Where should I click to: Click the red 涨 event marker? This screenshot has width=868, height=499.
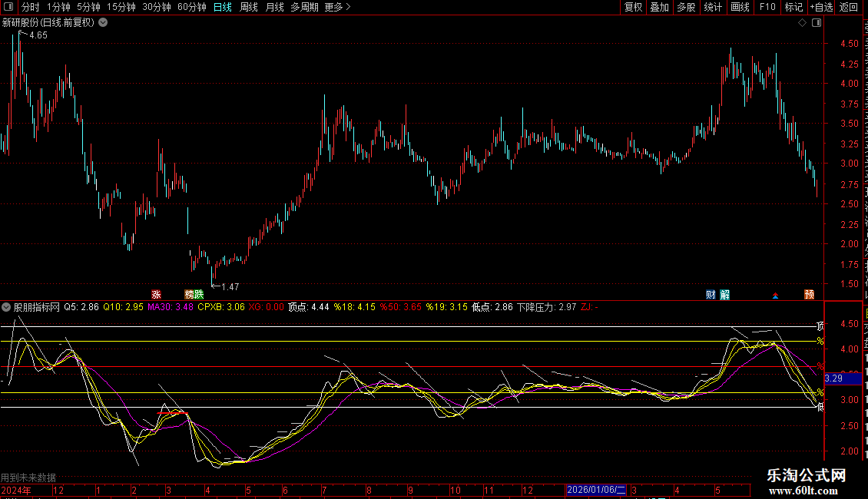pyautogui.click(x=156, y=294)
